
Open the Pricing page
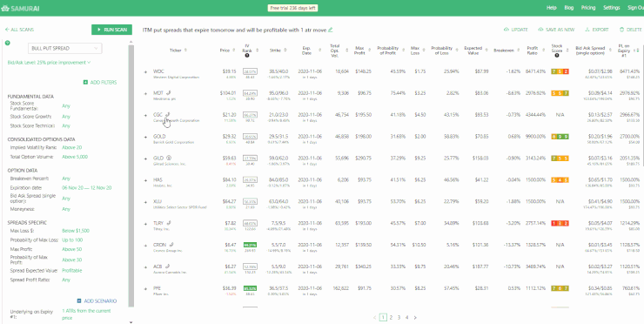588,8
